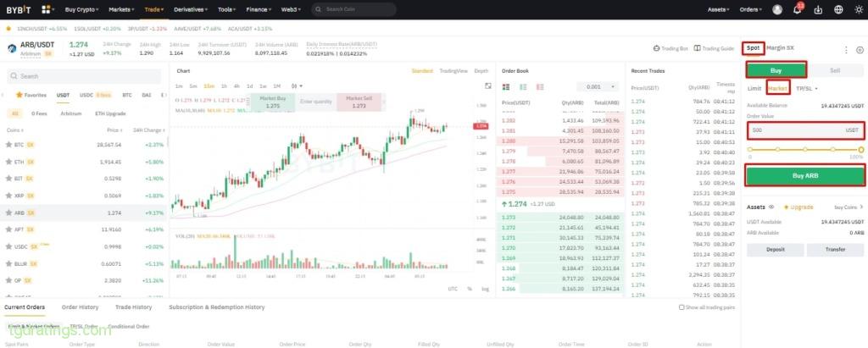Open the Order History tab

tap(81, 307)
